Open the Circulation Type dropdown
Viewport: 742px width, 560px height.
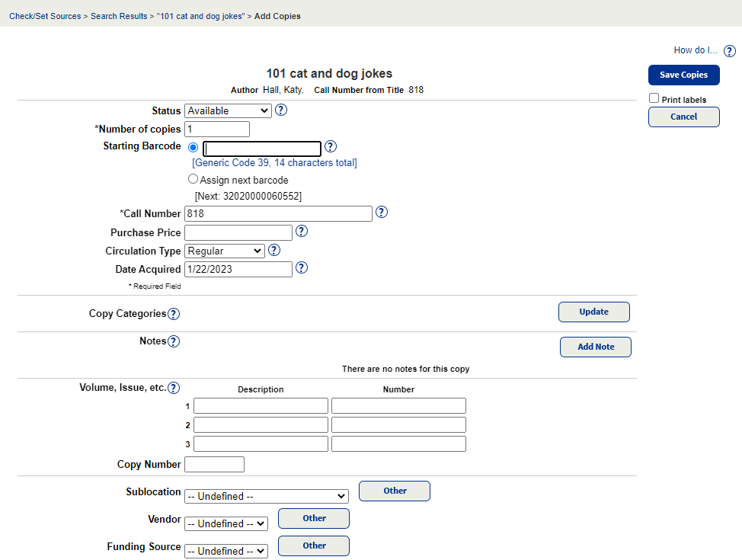[224, 251]
